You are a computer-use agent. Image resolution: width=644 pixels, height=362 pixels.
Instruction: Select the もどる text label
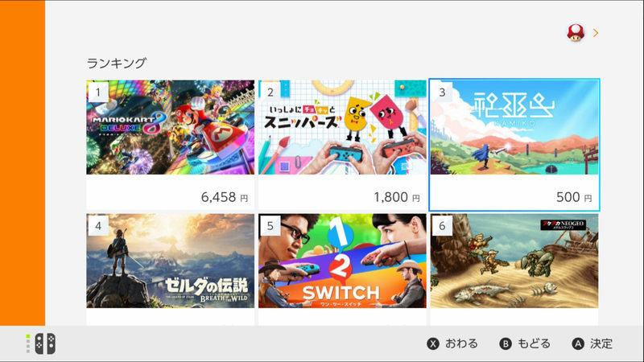[x=534, y=343]
